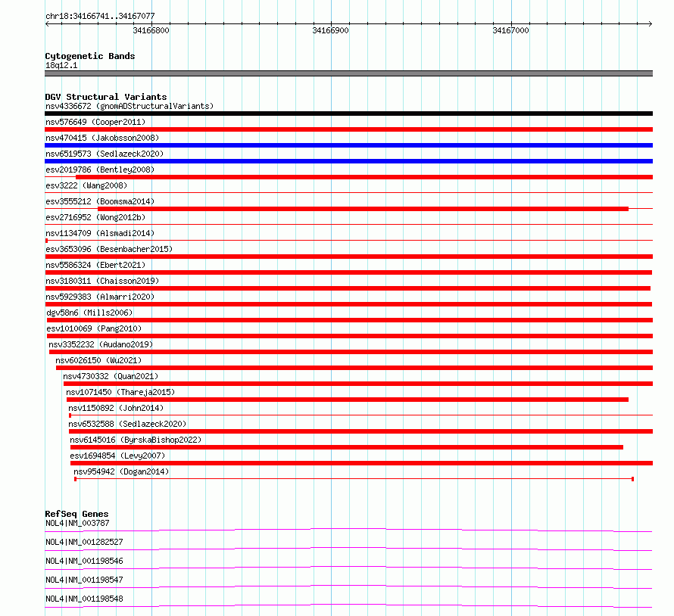The height and width of the screenshot is (616, 674).
Task: Open variant nsv470415 (Jakobsson2008)
Action: (102, 138)
